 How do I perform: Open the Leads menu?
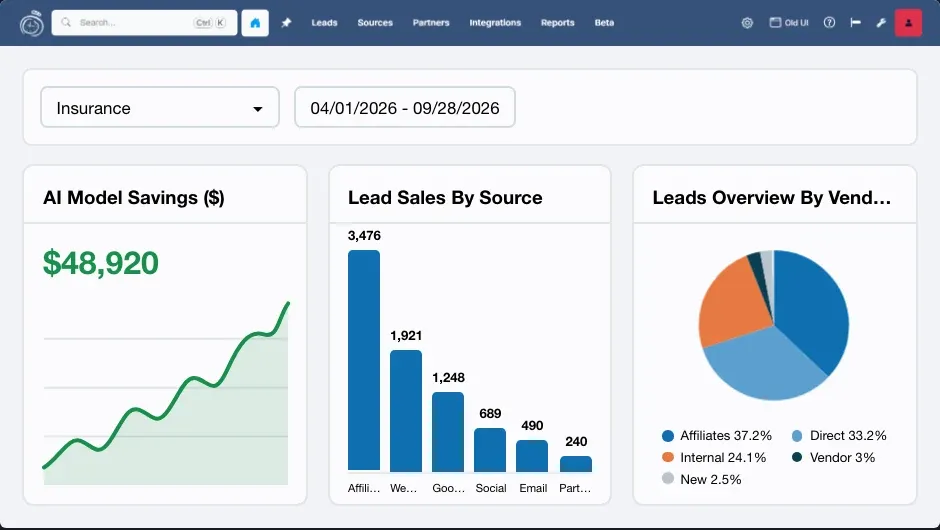[x=324, y=23]
